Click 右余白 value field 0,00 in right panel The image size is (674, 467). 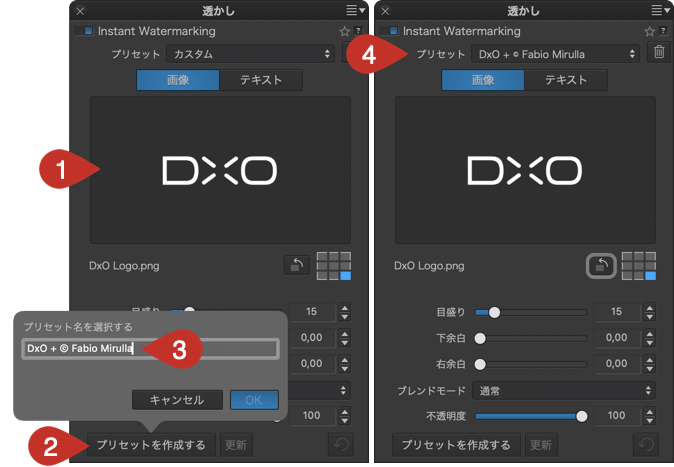click(x=616, y=363)
